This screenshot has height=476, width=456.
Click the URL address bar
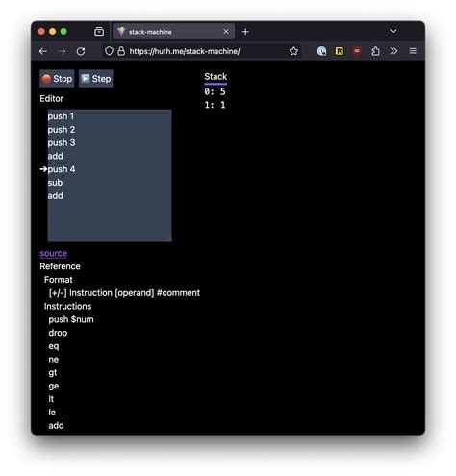[205, 51]
